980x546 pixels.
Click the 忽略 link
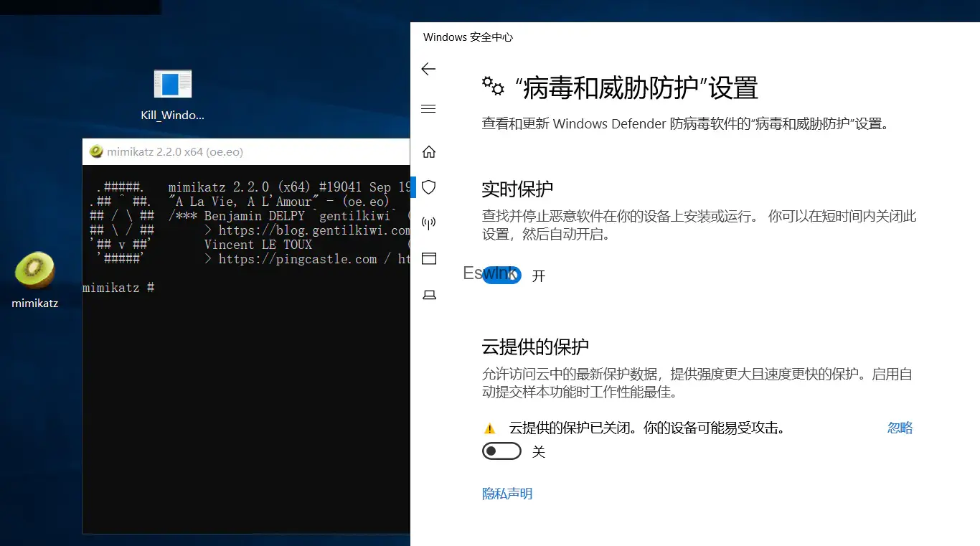tap(900, 428)
